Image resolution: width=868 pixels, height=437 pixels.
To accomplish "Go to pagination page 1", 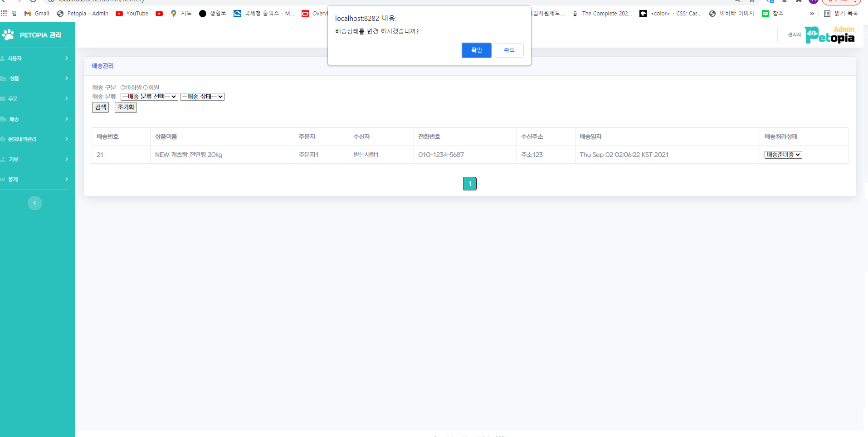I will coord(470,184).
